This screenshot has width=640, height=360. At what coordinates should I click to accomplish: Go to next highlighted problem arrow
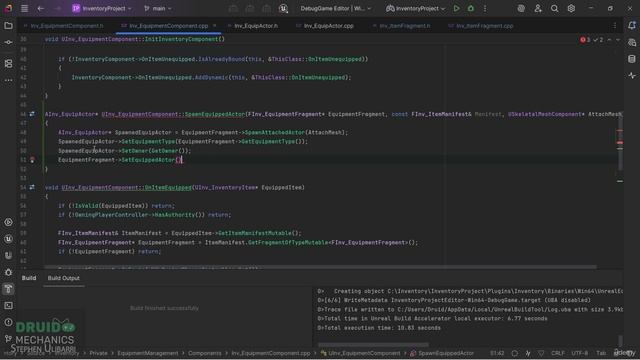(x=618, y=40)
